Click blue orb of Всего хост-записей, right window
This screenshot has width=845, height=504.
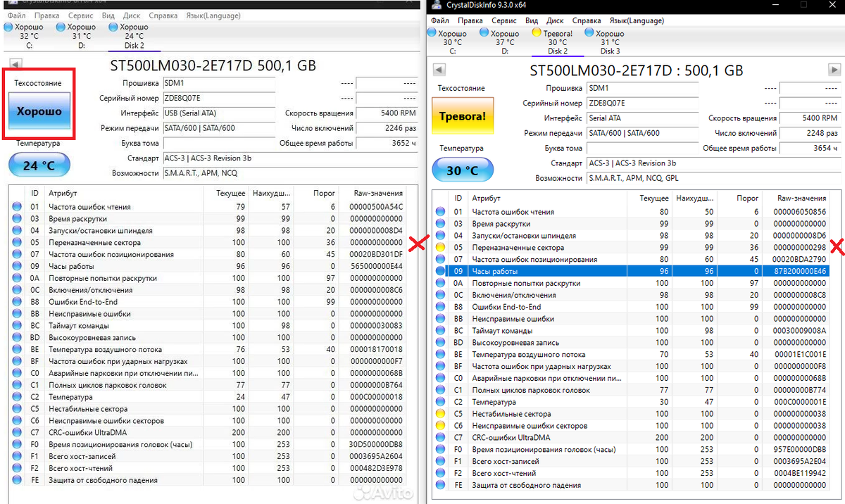(x=440, y=461)
